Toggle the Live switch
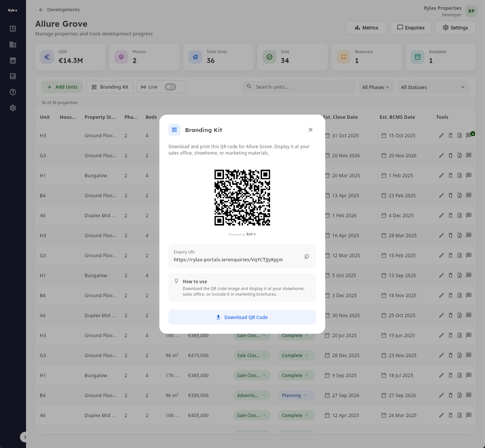Screen dimensions: 485x448 tap(170, 87)
